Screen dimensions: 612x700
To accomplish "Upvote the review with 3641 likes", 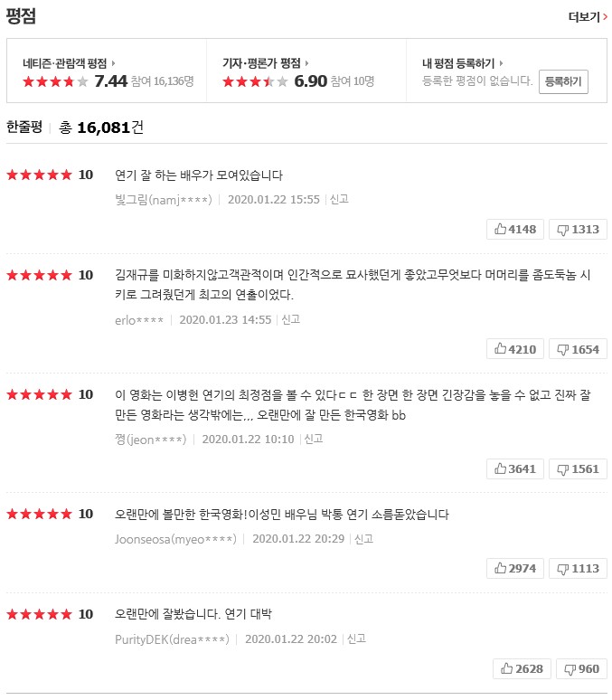I will 514,468.
